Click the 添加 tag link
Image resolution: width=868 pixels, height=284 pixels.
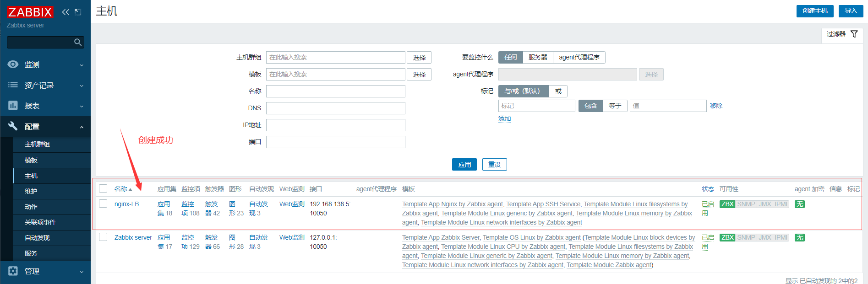505,118
